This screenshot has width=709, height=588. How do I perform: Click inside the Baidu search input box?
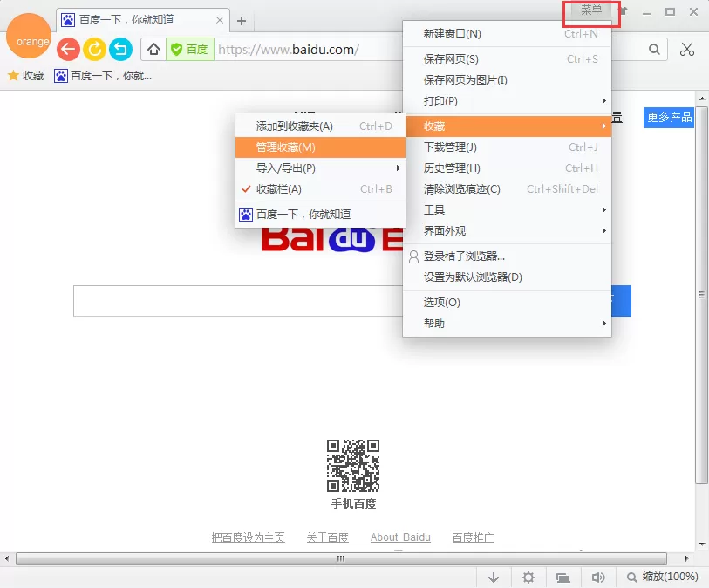pyautogui.click(x=238, y=301)
